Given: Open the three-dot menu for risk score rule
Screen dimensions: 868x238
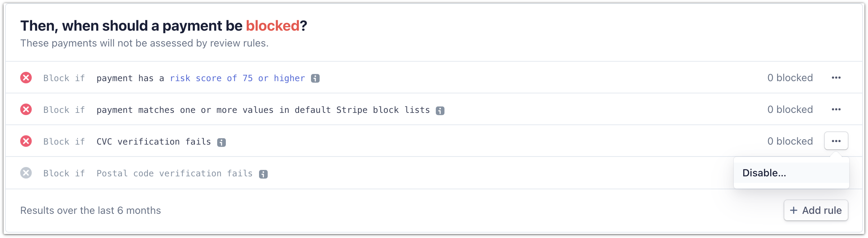Looking at the screenshot, I should pos(836,78).
